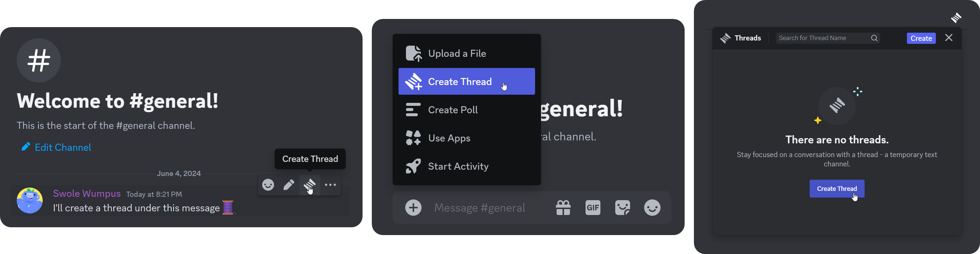
Task: Click the Search for Thread Name field
Action: (x=818, y=38)
